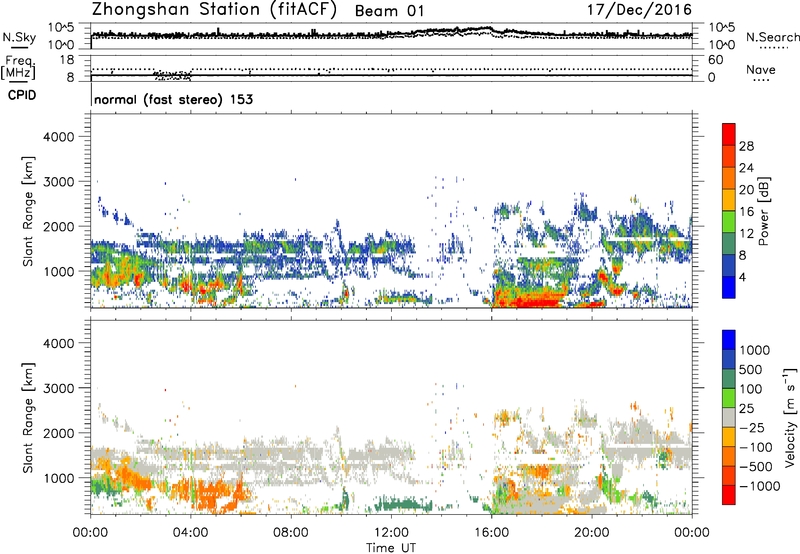800x554 pixels.
Task: Click the left 10^5 sky-noise scale label
Action: pyautogui.click(x=61, y=28)
